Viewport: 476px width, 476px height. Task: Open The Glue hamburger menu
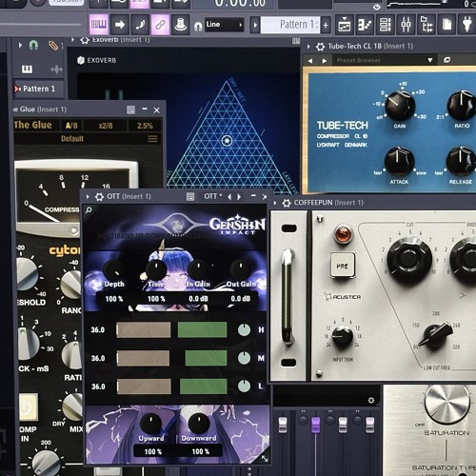pyautogui.click(x=152, y=139)
